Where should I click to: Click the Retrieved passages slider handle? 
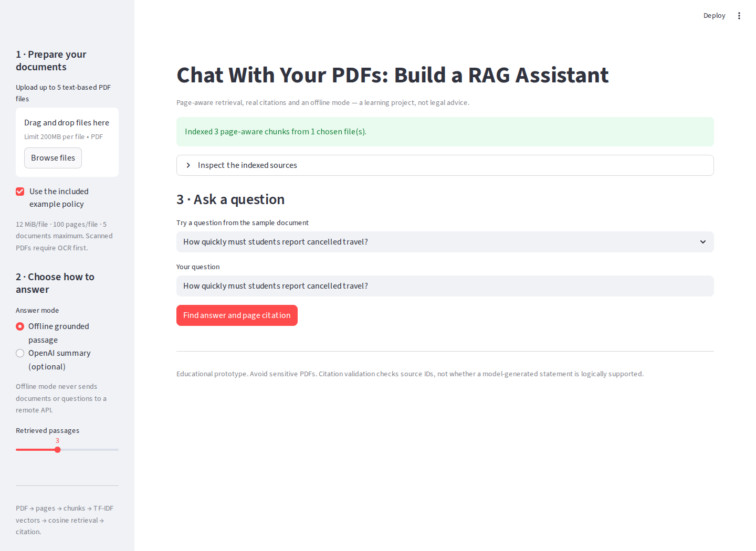click(x=58, y=450)
